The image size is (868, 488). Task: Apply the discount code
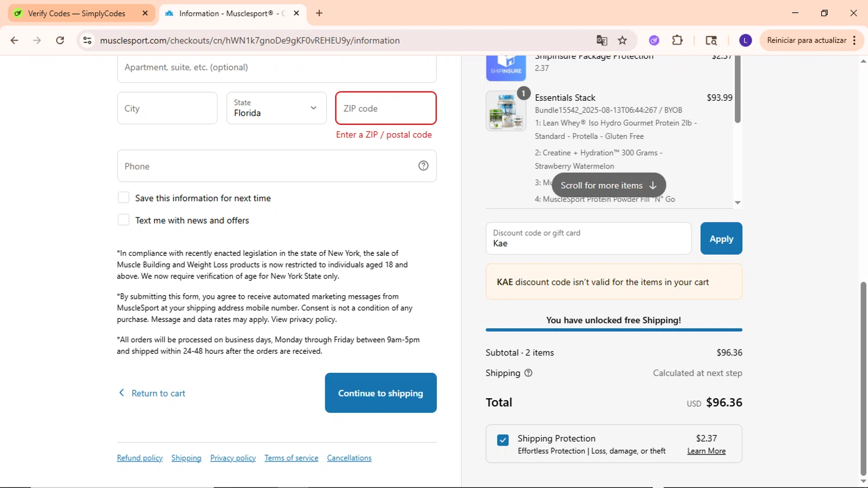721,239
